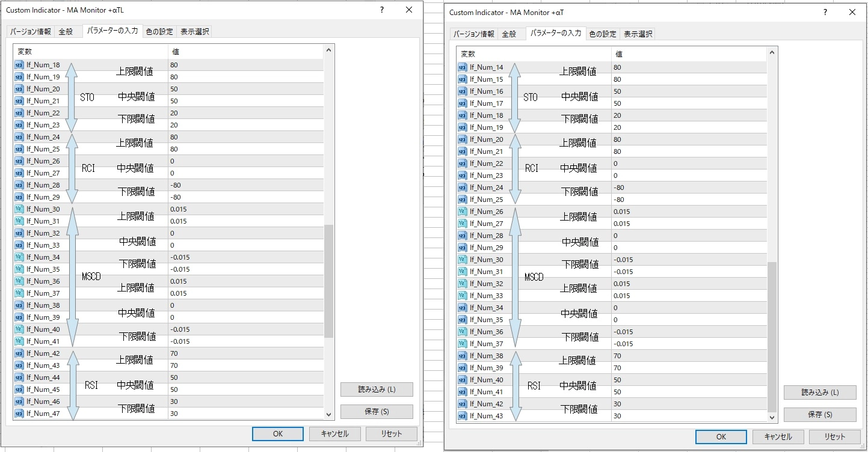Select If_Num_27 value 0.015 in +αT window
The image size is (868, 452).
click(x=622, y=224)
